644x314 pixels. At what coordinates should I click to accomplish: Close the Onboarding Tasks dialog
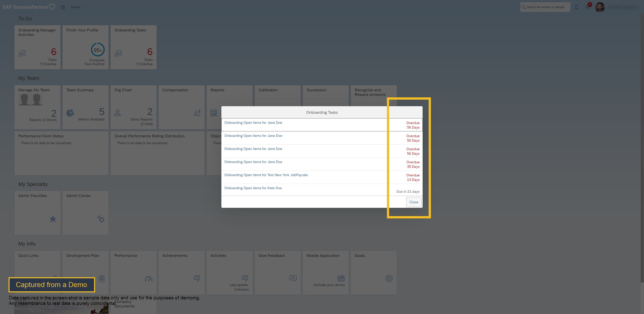[414, 202]
